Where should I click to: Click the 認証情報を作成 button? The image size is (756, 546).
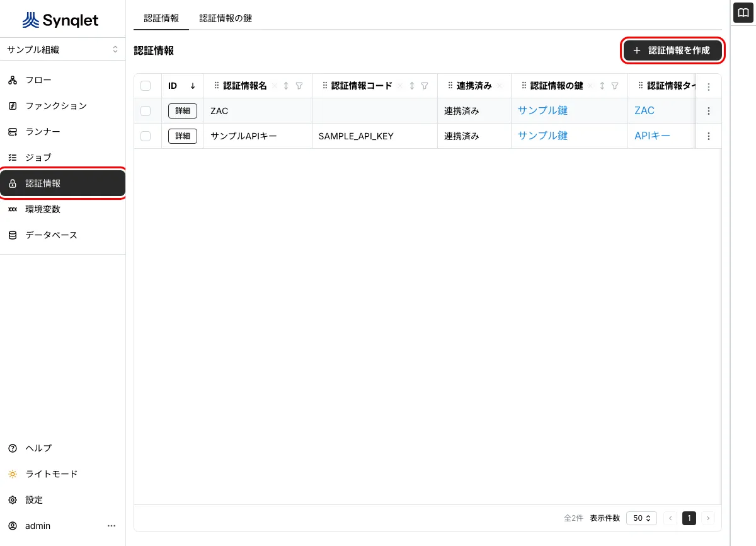click(x=673, y=50)
